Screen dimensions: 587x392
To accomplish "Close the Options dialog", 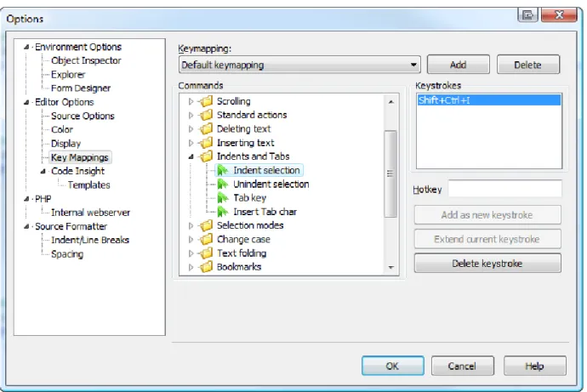I will (559, 15).
